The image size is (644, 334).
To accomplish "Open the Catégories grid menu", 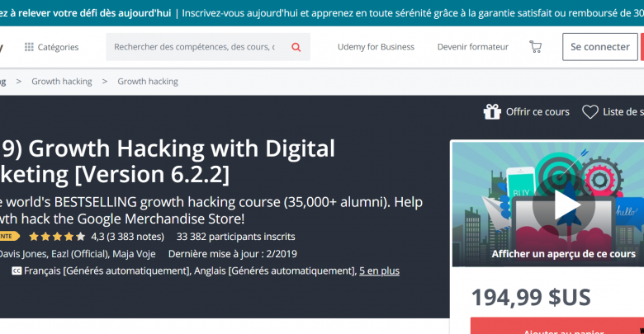I will (x=51, y=47).
